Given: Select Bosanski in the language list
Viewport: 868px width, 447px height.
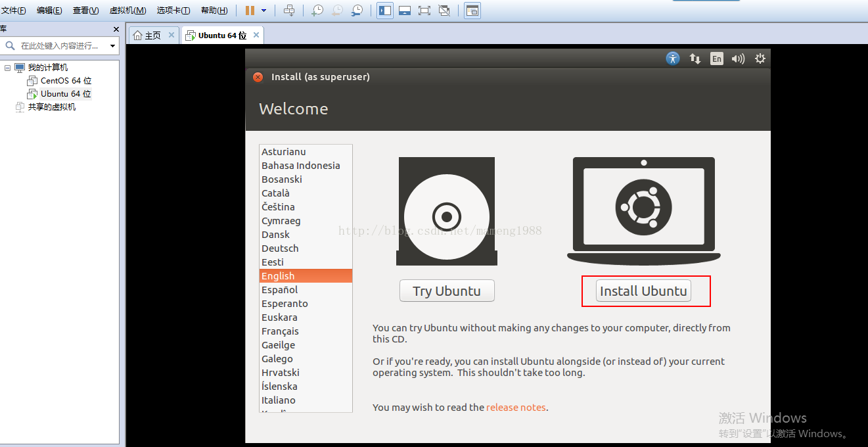Looking at the screenshot, I should tap(306, 179).
